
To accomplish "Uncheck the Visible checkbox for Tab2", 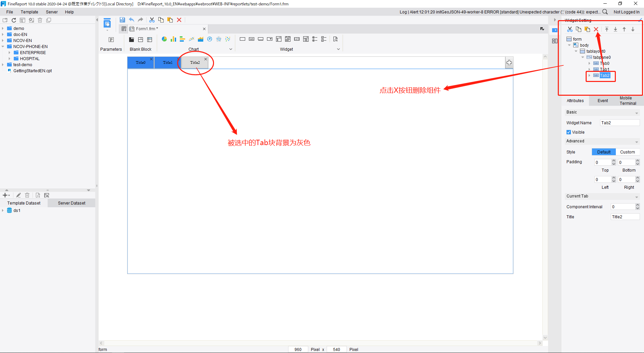I will [x=569, y=132].
